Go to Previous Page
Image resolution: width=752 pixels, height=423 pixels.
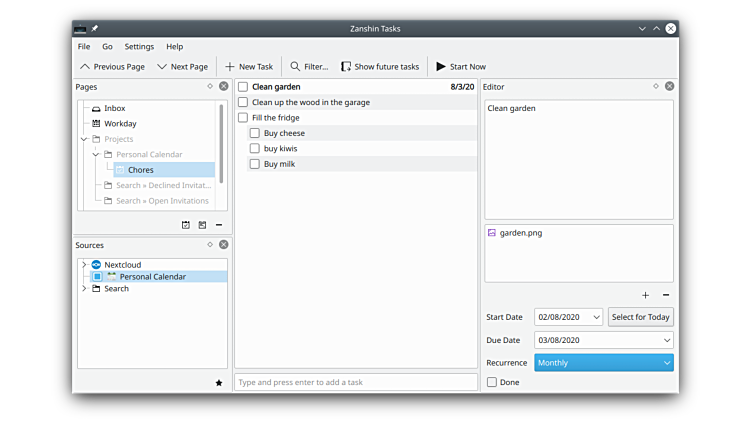tap(112, 67)
